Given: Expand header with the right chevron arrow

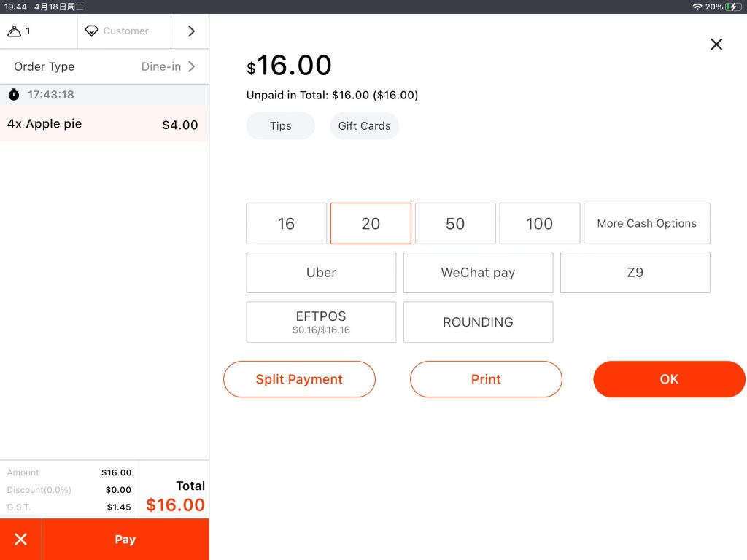Looking at the screenshot, I should click(x=191, y=31).
